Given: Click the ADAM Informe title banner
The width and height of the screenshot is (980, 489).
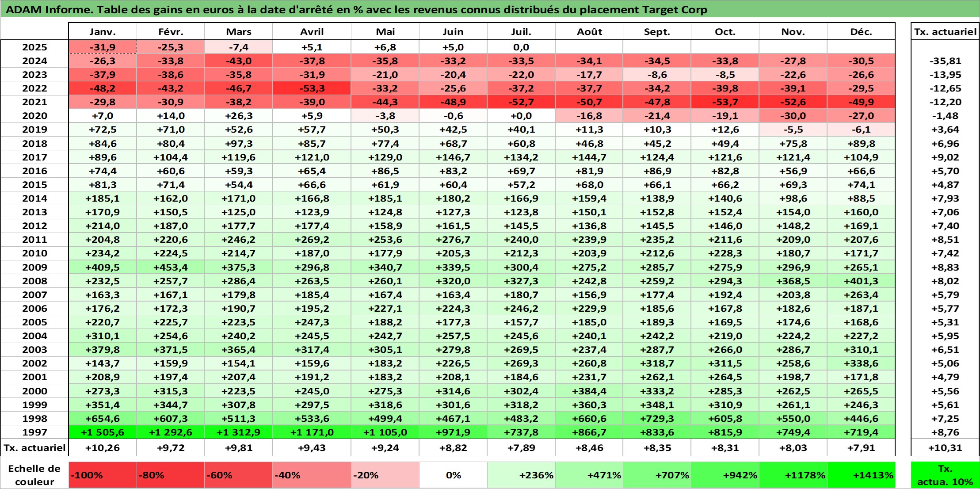Looking at the screenshot, I should (x=490, y=9).
